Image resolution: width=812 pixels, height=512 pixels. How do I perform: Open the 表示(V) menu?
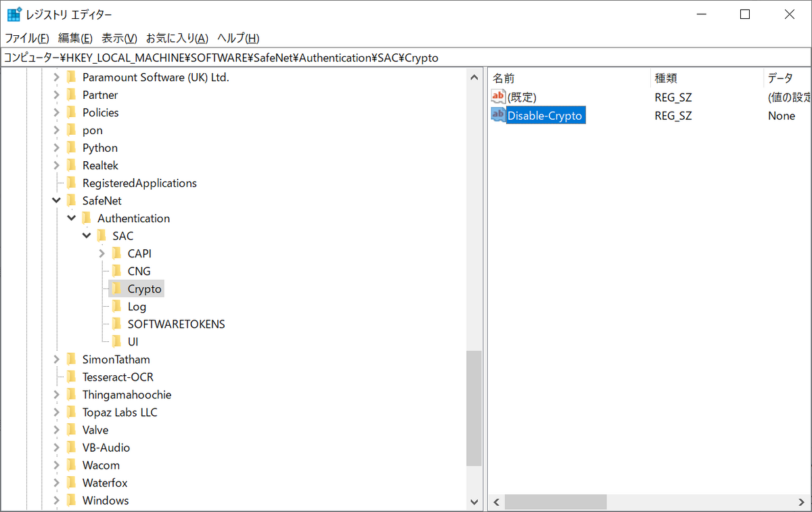(119, 39)
